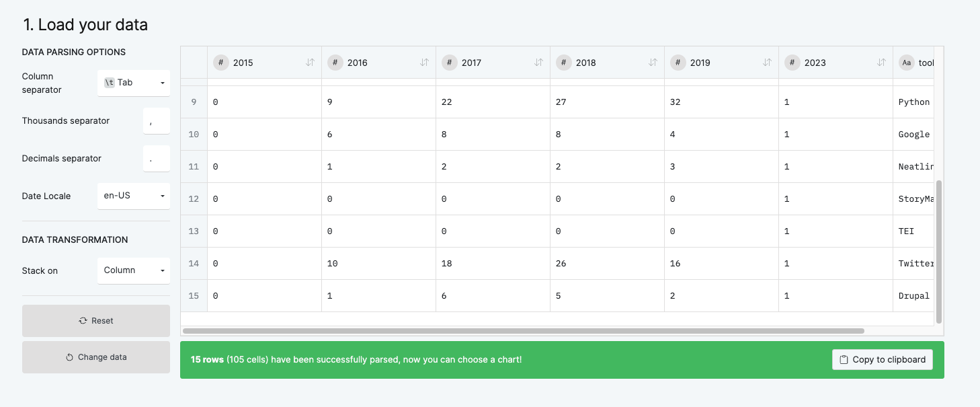This screenshot has width=980, height=407.
Task: Click the Copy to clipboard button
Action: (883, 359)
